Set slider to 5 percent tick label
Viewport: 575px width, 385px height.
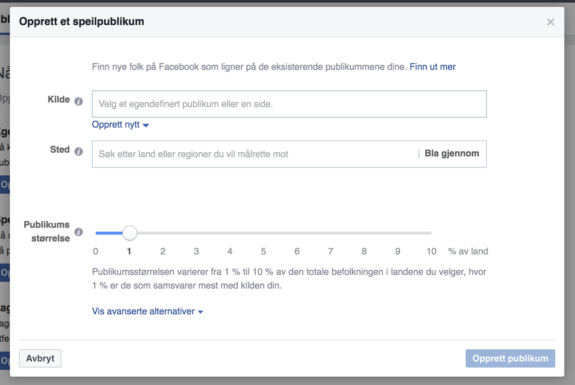263,251
